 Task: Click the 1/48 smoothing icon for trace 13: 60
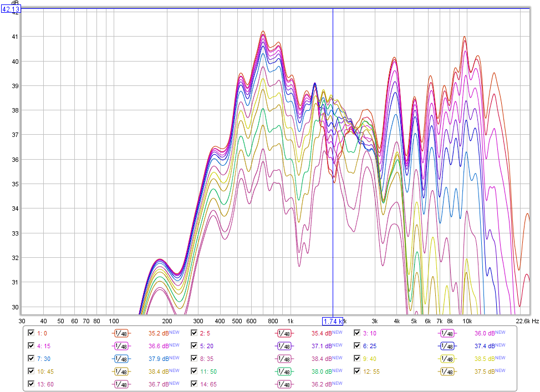click(x=121, y=384)
